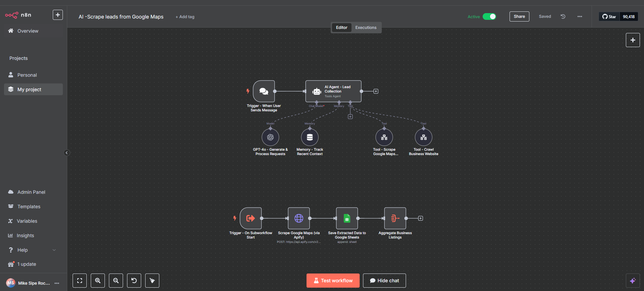
Task: Open user account options menu
Action: tap(57, 283)
